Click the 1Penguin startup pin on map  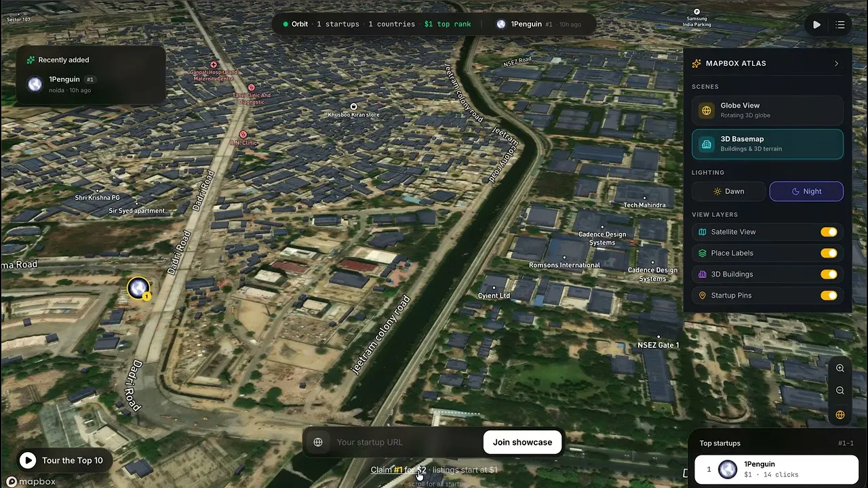pos(138,288)
